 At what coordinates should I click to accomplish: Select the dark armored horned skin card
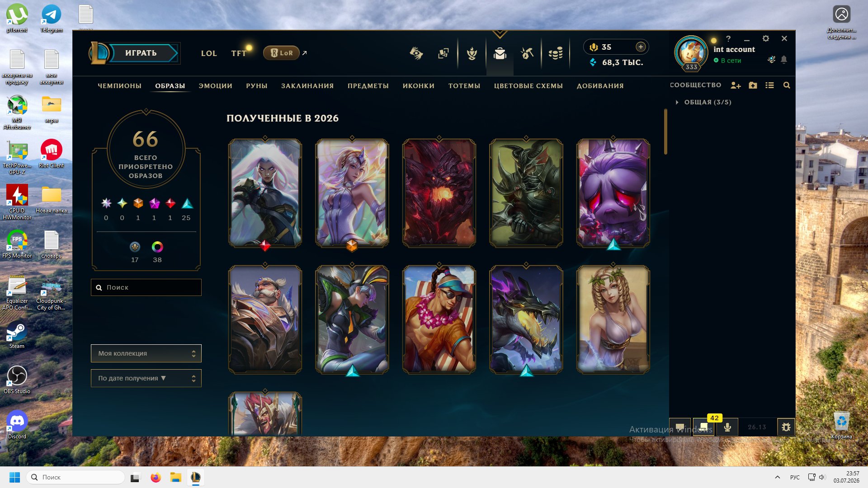coord(526,193)
